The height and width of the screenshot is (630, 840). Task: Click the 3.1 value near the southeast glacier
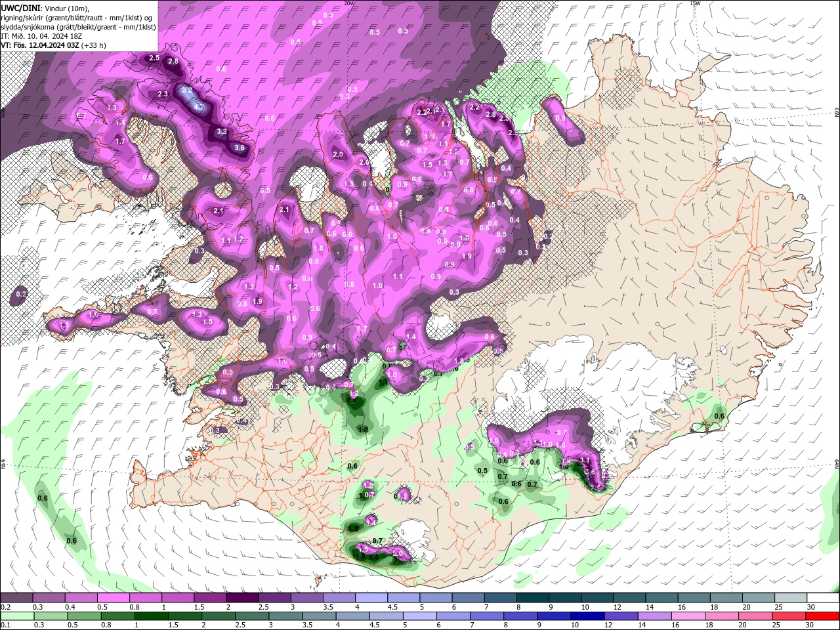(x=585, y=461)
